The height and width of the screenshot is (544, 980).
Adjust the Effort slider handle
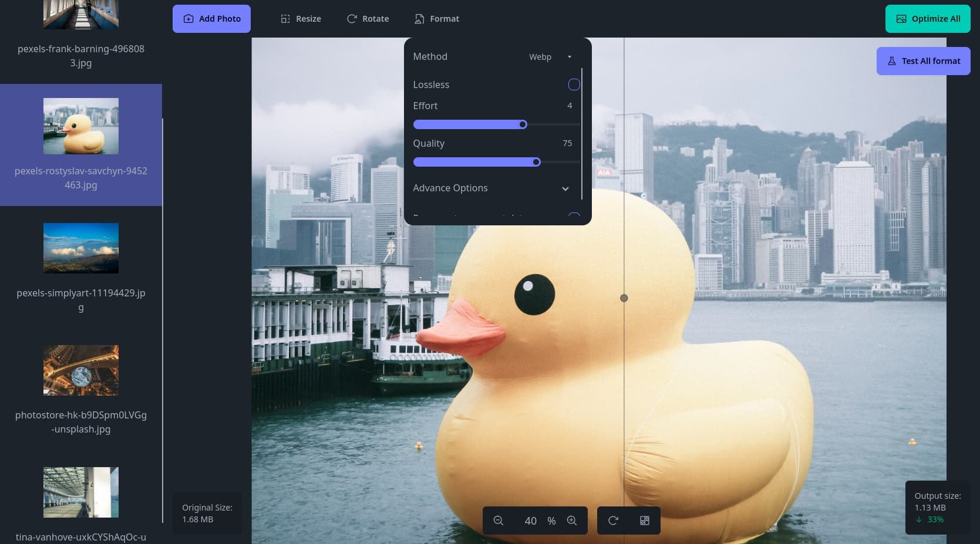point(523,124)
